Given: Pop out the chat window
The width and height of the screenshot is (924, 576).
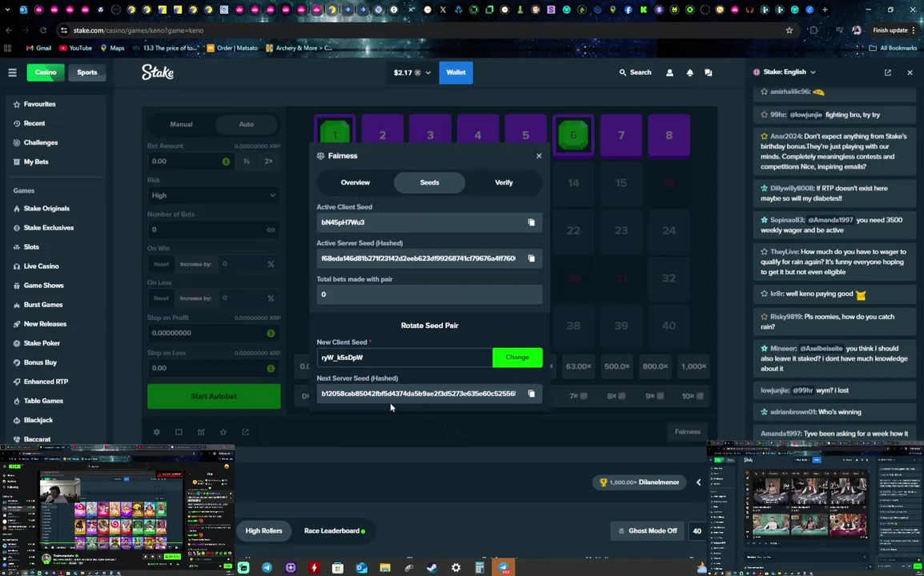Looking at the screenshot, I should tap(887, 73).
